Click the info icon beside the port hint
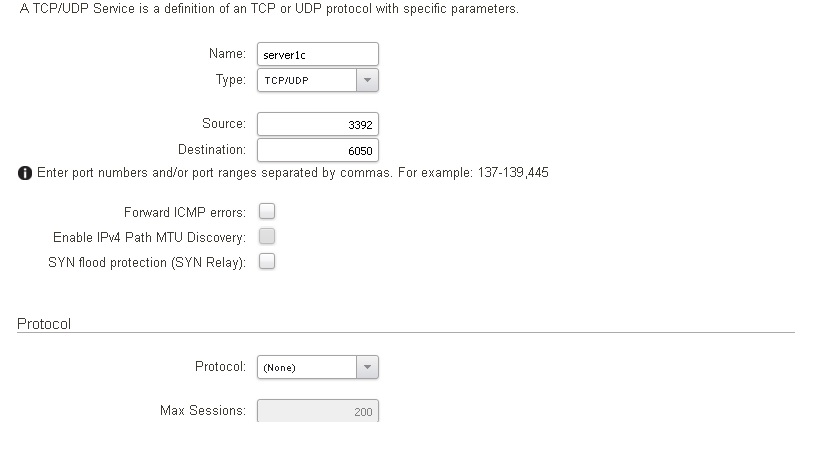 [25, 173]
